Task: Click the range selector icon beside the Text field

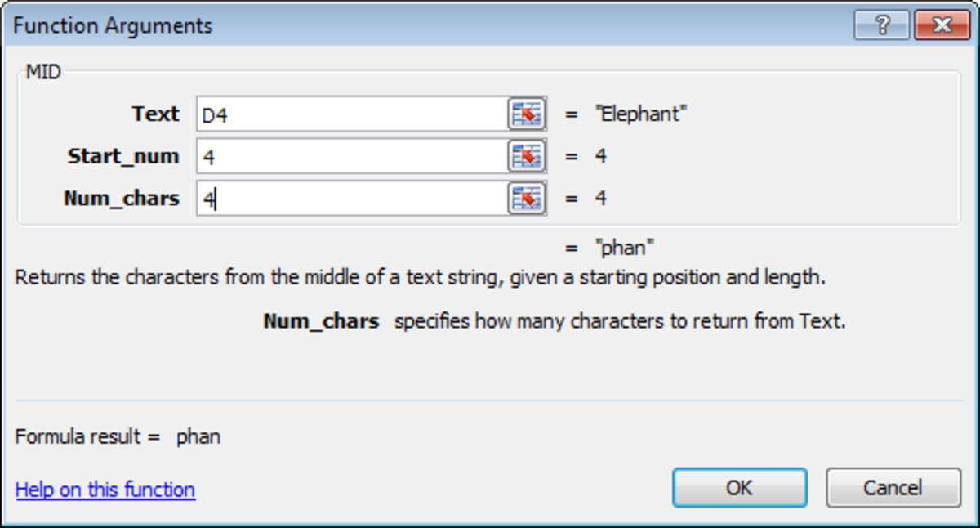Action: point(529,114)
